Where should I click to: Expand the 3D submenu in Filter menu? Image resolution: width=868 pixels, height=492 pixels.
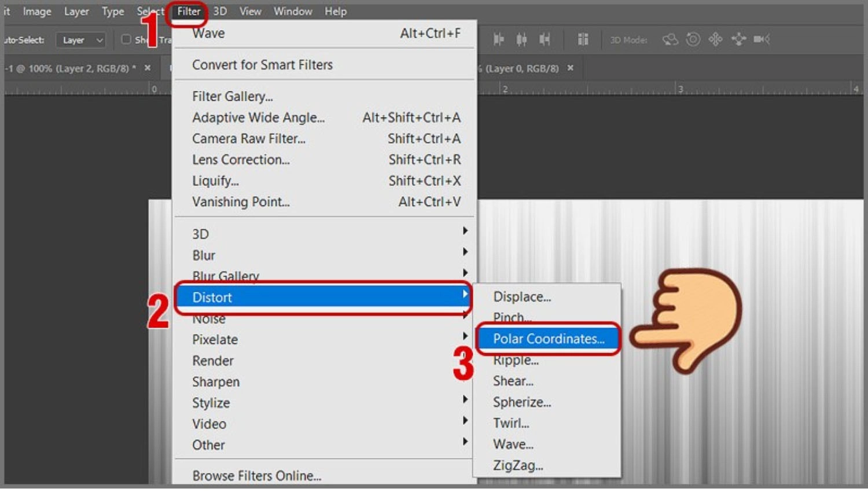pos(325,234)
